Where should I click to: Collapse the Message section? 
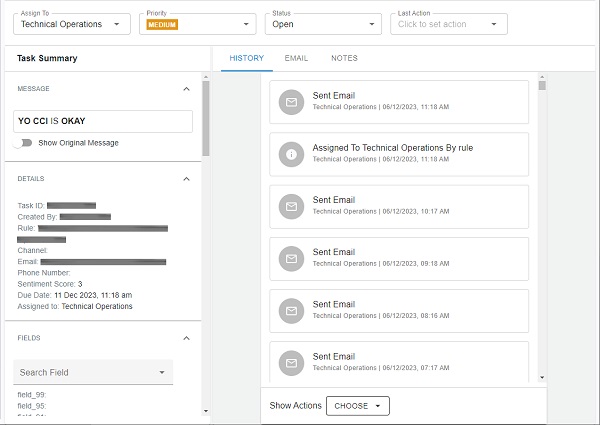point(186,89)
